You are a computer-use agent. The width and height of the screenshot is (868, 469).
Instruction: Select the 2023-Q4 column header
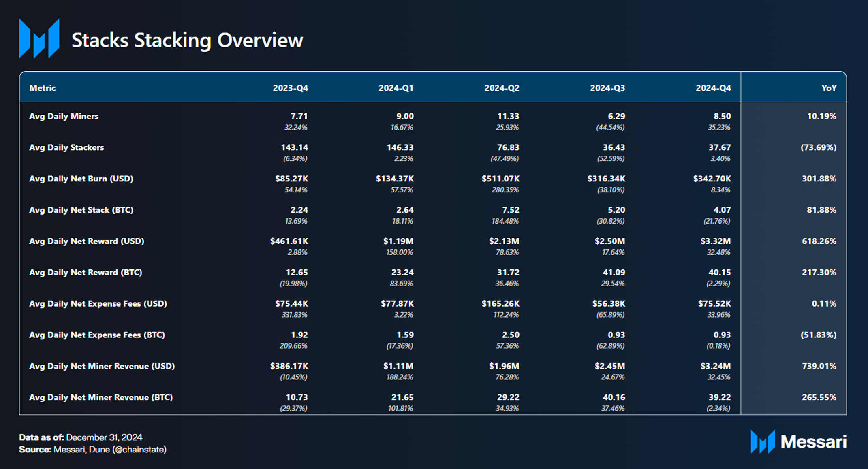pyautogui.click(x=290, y=88)
